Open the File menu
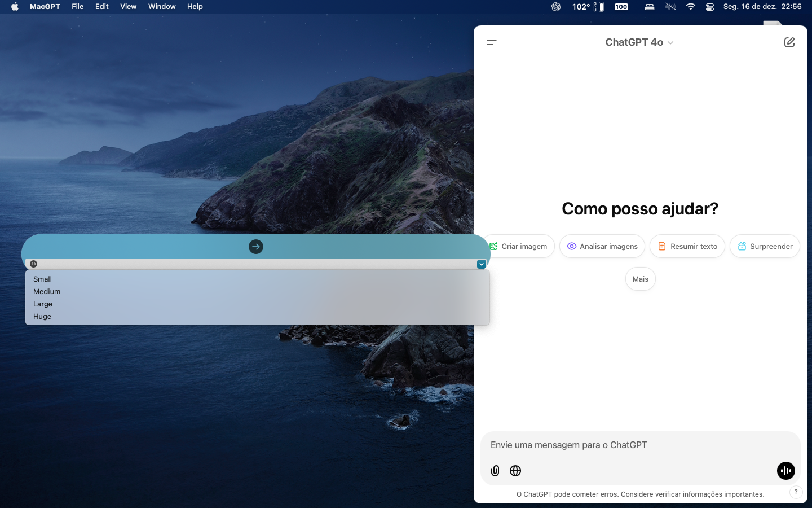This screenshot has width=812, height=508. pyautogui.click(x=78, y=7)
